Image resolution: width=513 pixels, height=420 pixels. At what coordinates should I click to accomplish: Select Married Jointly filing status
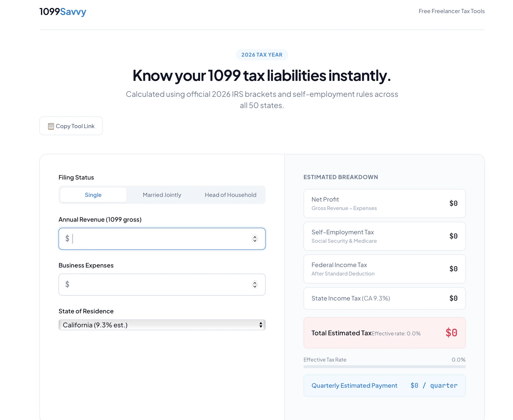162,195
